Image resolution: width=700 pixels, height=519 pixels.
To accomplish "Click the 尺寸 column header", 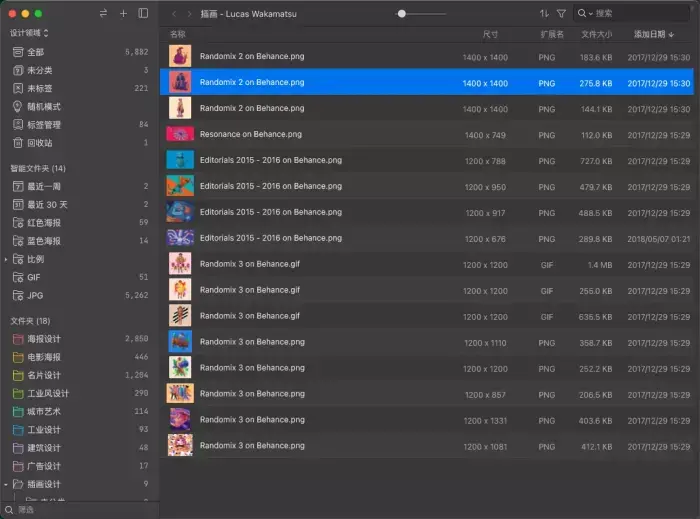I will tap(490, 34).
